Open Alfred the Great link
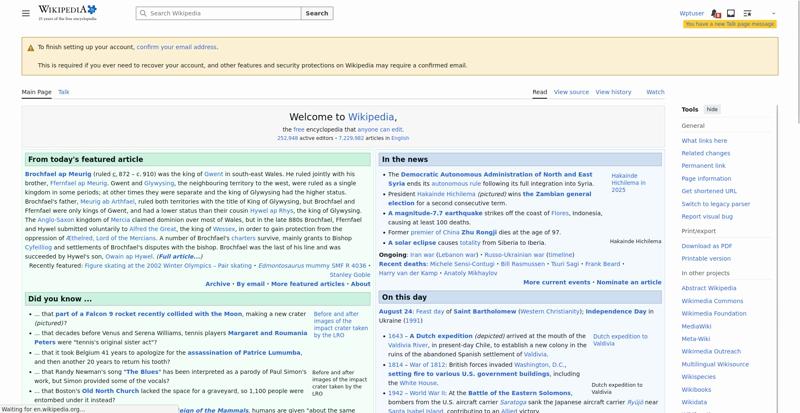800x413 pixels. tap(153, 229)
